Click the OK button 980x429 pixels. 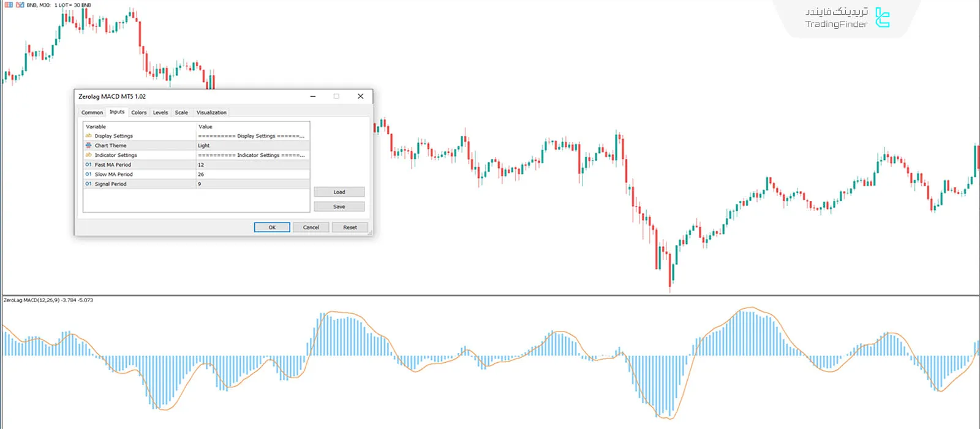(271, 227)
